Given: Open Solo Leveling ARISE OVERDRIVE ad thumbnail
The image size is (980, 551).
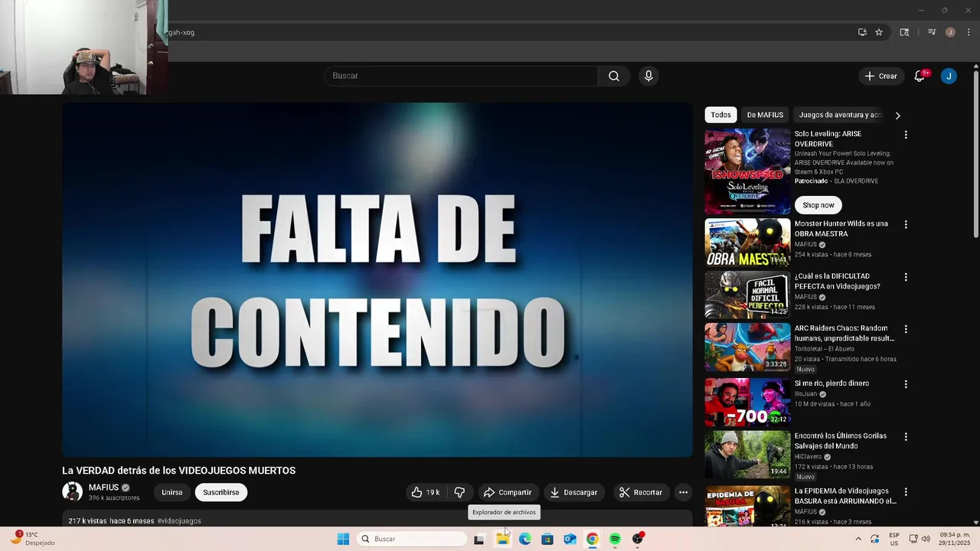Looking at the screenshot, I should (747, 171).
